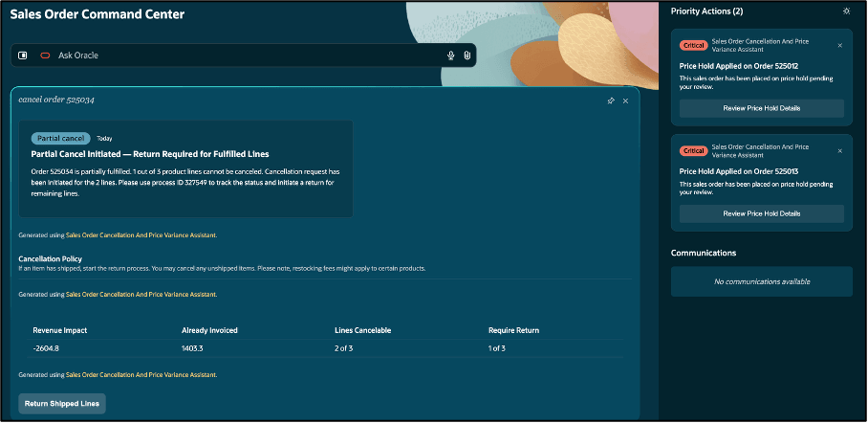Click the red Oracle logo icon

pos(45,56)
